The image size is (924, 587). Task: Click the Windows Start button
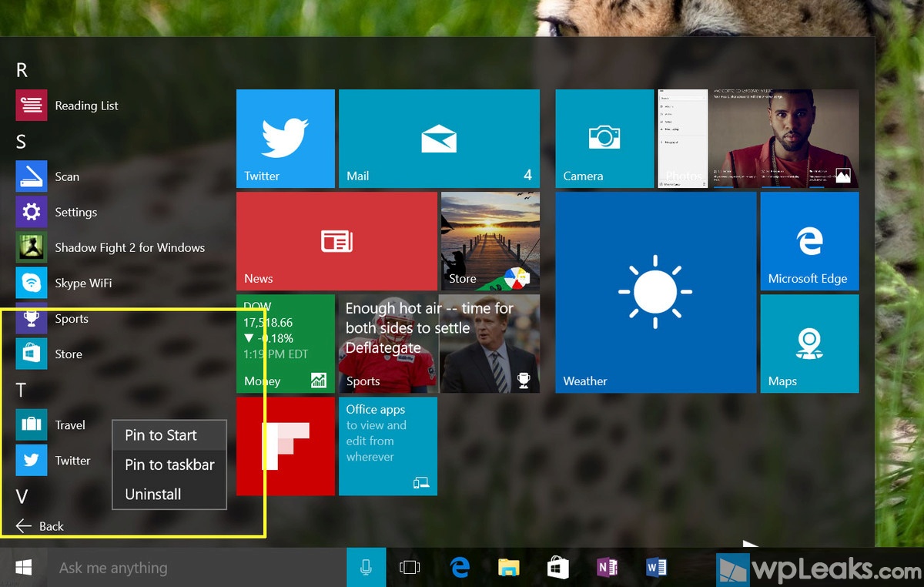click(24, 568)
